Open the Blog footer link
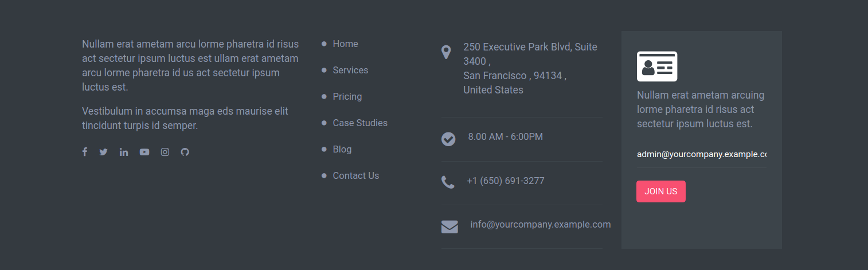 (x=342, y=149)
